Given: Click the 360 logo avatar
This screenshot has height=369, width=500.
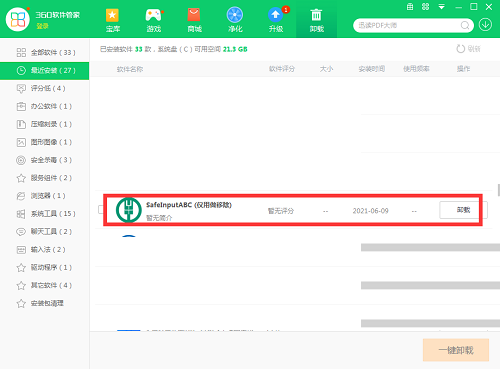Looking at the screenshot, I should [18, 19].
